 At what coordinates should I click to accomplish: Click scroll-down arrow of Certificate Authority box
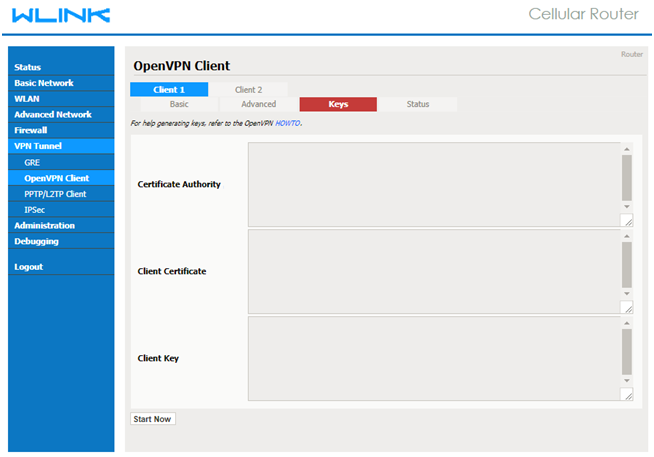point(626,207)
